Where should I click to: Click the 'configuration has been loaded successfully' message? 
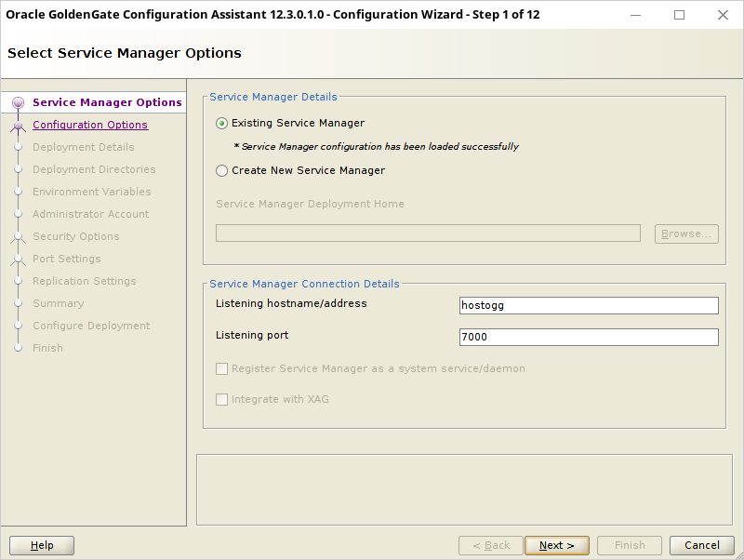[377, 147]
